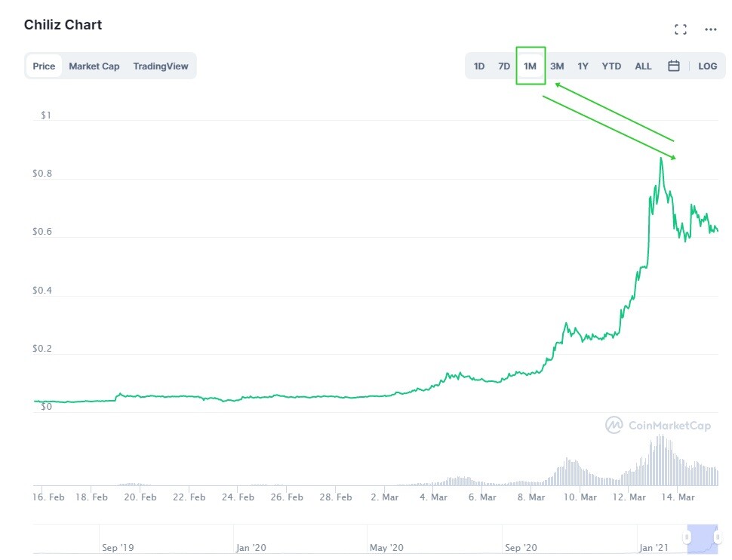Switch to the Price tab
This screenshot has height=560, width=732.
pos(44,66)
